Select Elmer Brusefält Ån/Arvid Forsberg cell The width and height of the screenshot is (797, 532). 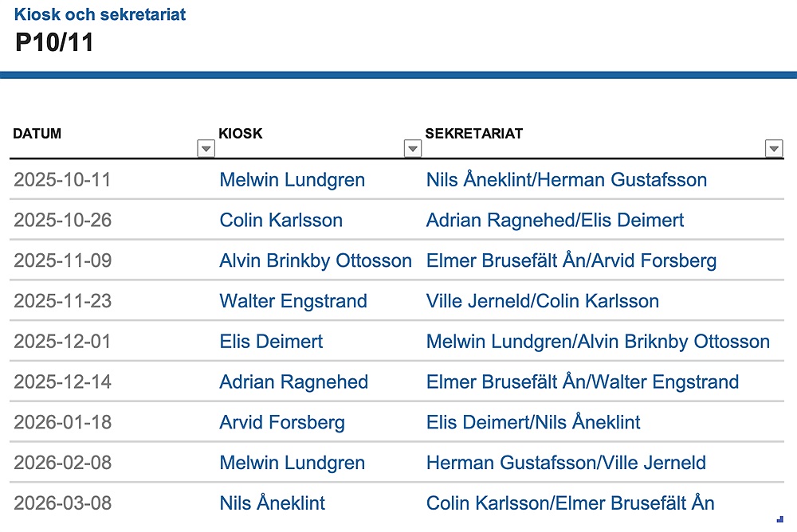coord(571,261)
